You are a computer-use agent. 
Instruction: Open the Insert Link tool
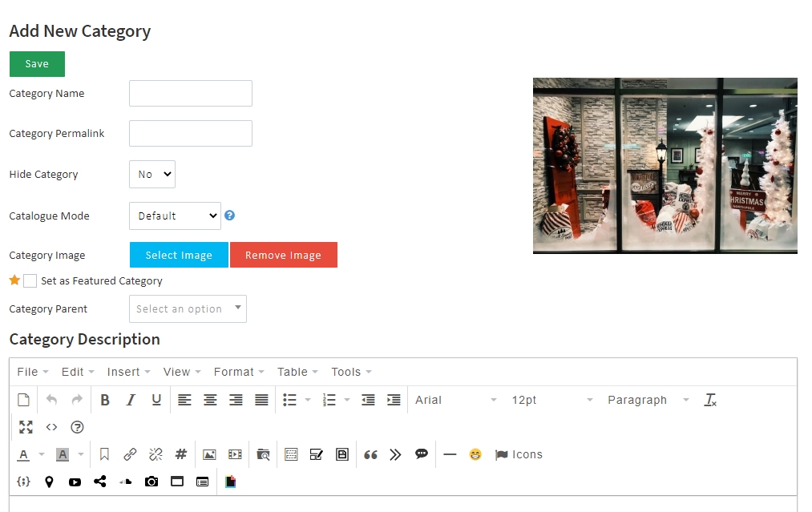[x=130, y=454]
